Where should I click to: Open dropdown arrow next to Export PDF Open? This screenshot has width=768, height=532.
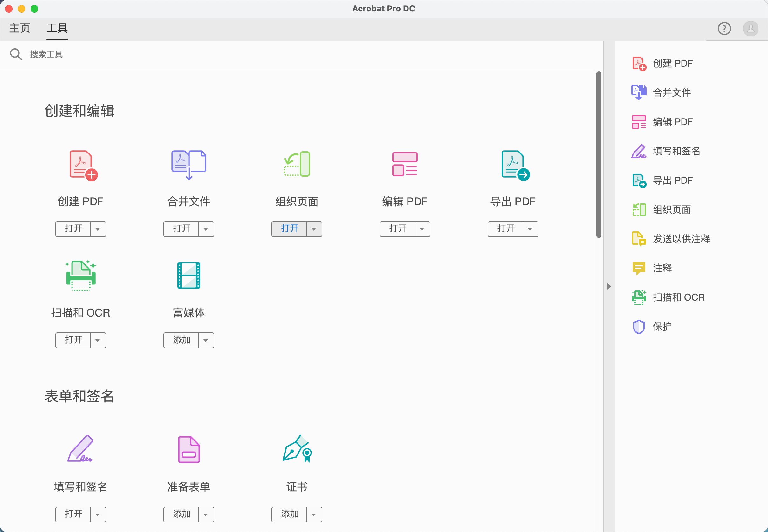pos(530,229)
